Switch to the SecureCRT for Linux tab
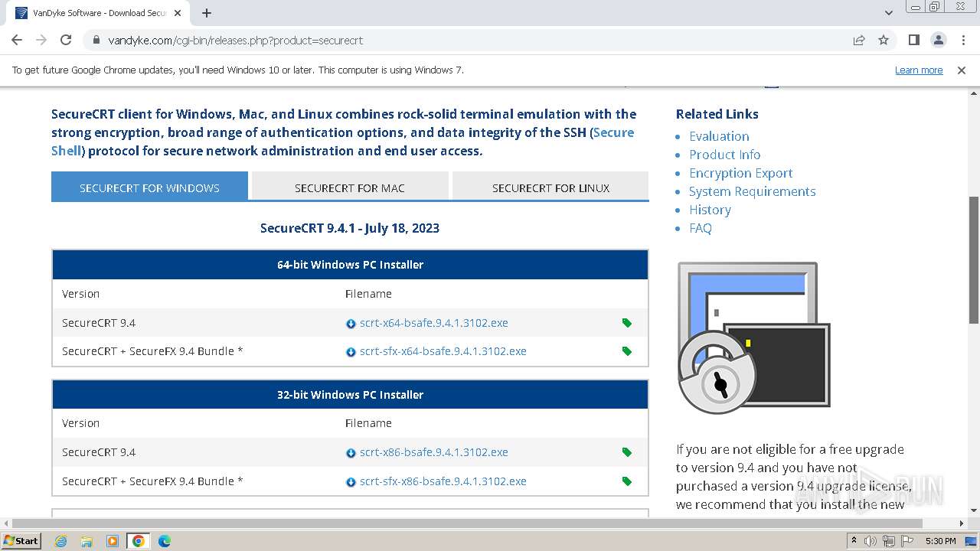 pos(550,187)
